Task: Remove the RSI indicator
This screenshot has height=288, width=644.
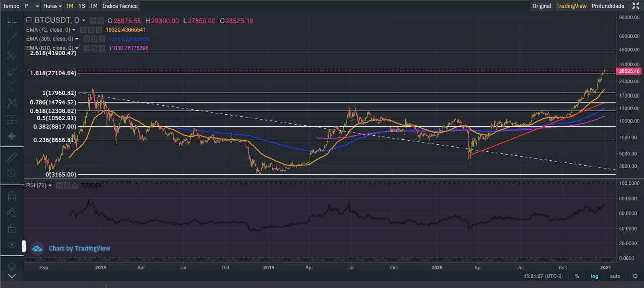Action: pyautogui.click(x=75, y=185)
